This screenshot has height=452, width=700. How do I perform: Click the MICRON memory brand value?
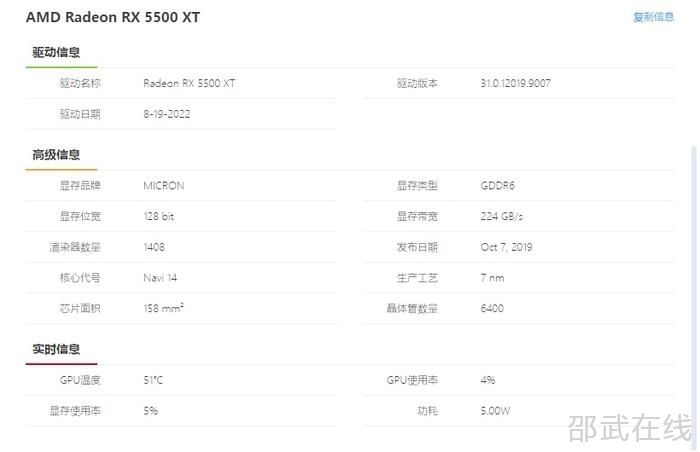pyautogui.click(x=164, y=185)
